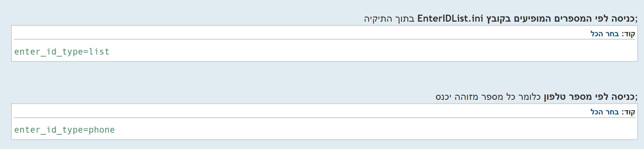This screenshot has height=149, width=644.
Task: Click the 'קוד:' label in the list code box
Action: 628,34
